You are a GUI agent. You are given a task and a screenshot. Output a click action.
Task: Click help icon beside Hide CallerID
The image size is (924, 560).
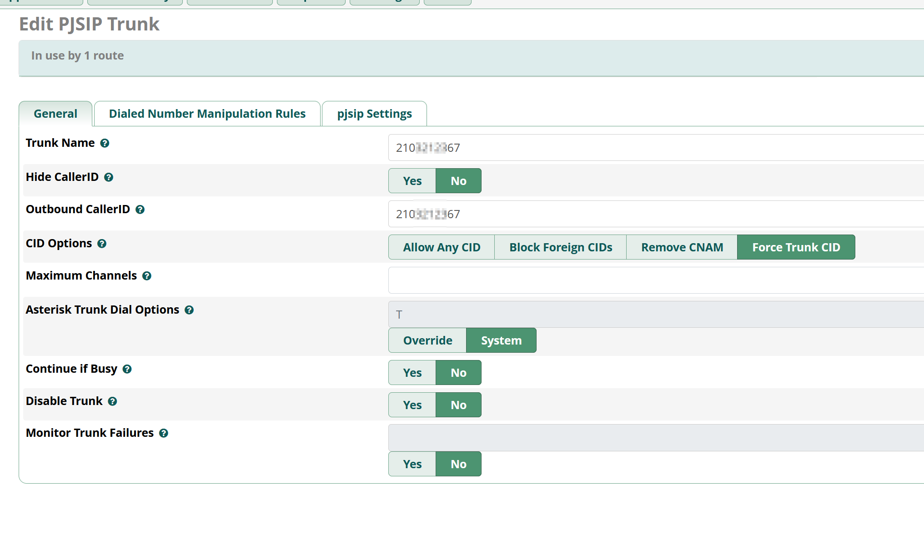tap(108, 177)
